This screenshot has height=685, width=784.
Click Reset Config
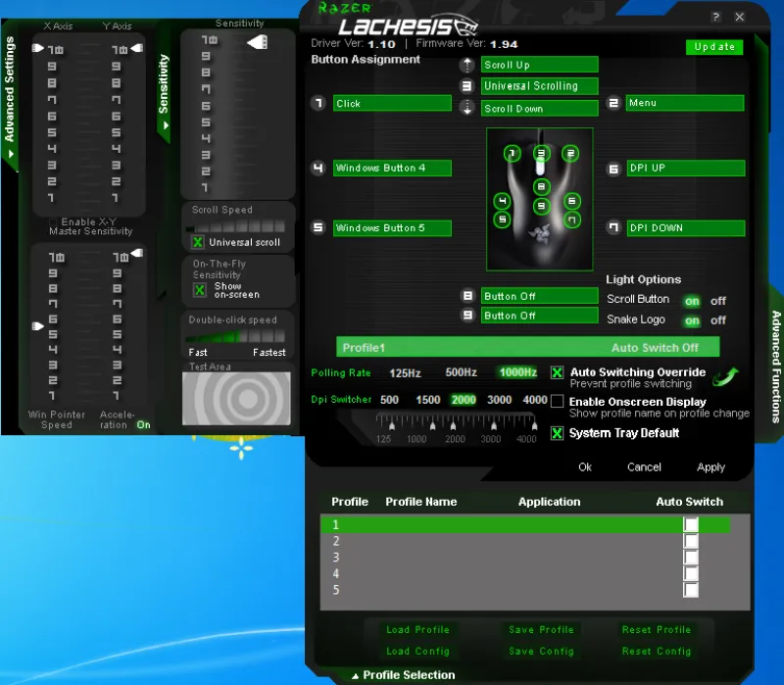point(656,652)
